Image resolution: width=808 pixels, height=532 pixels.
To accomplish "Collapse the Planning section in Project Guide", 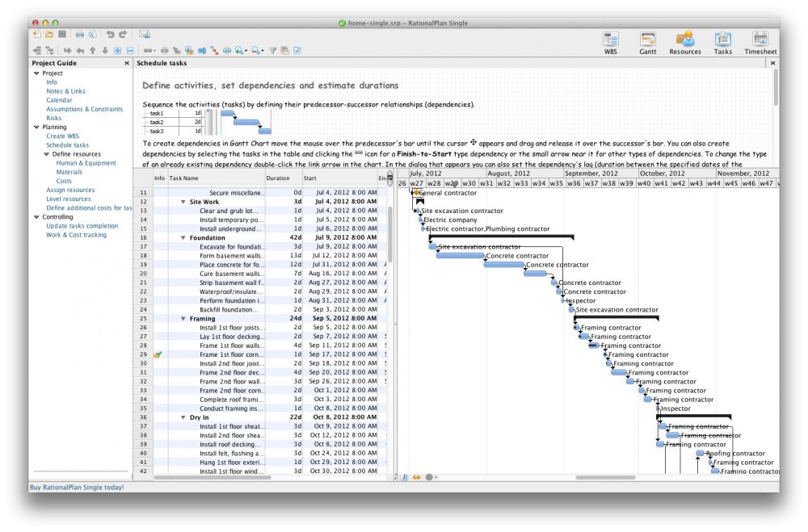I will [x=35, y=126].
